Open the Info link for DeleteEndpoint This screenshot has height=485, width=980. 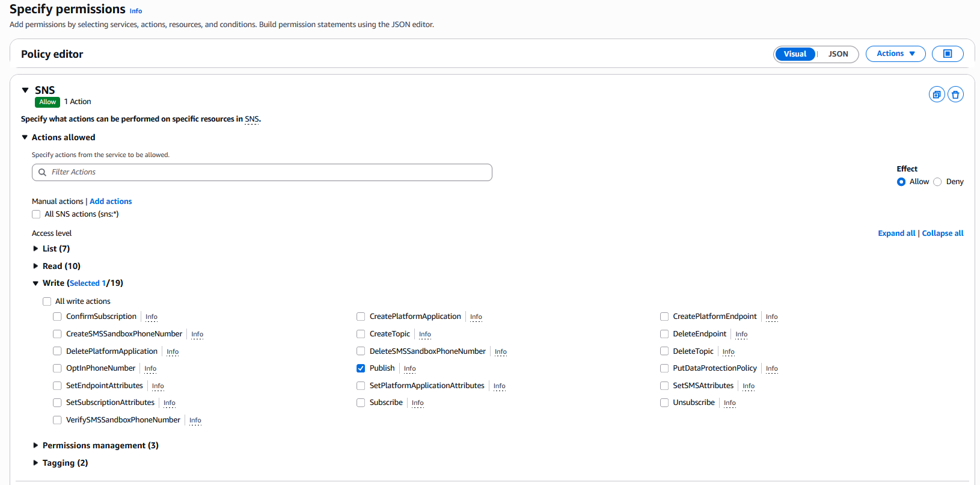742,335
